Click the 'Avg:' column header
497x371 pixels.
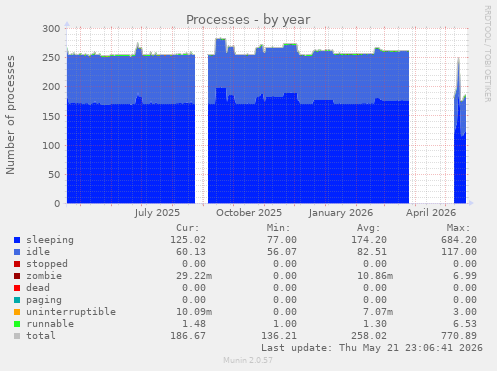click(368, 228)
